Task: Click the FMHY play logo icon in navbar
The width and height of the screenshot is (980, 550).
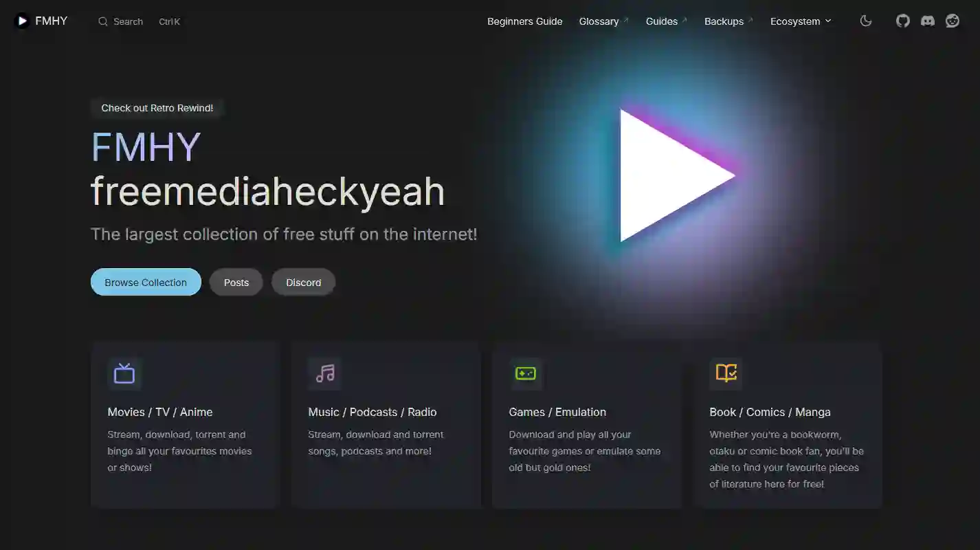Action: [21, 21]
